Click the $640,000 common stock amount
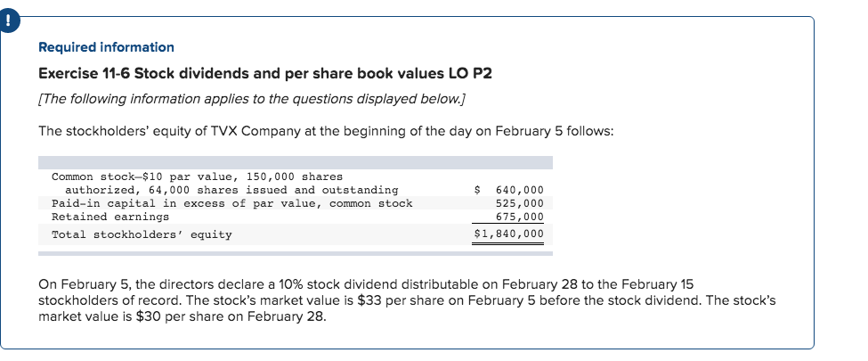 [509, 190]
